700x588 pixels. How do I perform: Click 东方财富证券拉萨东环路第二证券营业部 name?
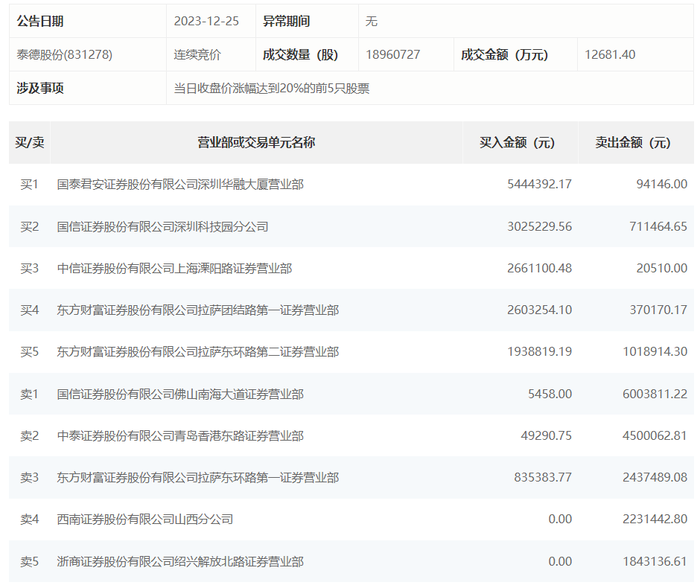pyautogui.click(x=198, y=352)
